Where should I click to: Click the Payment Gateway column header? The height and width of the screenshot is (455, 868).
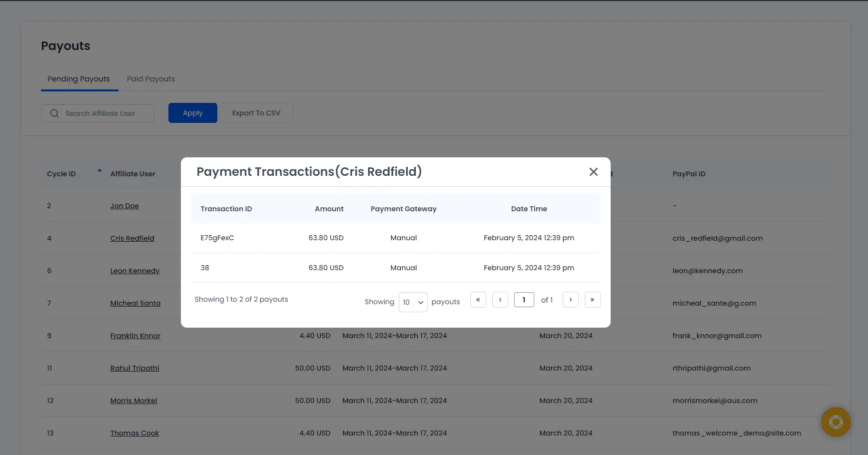pyautogui.click(x=404, y=209)
